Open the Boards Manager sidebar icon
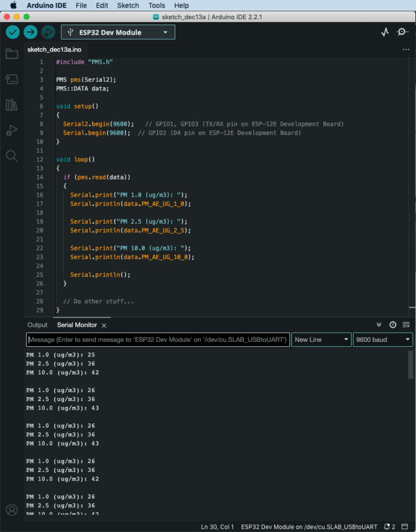The height and width of the screenshot is (532, 416). [x=11, y=80]
